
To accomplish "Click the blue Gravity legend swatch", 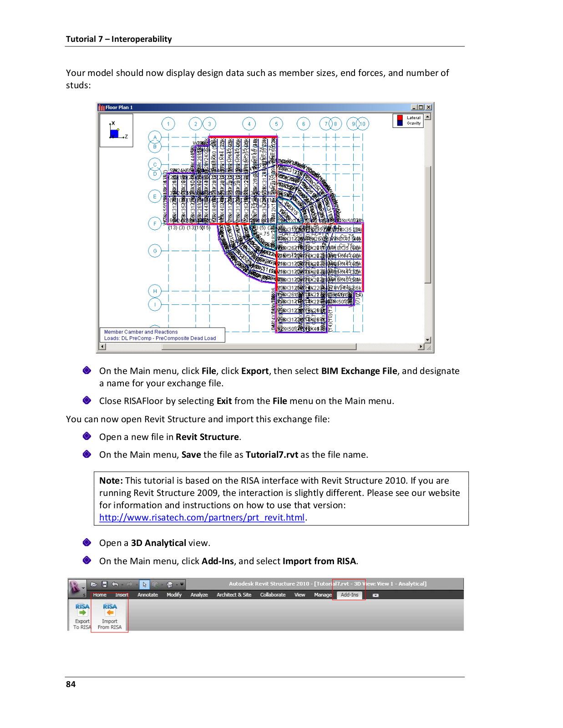I will coord(400,123).
